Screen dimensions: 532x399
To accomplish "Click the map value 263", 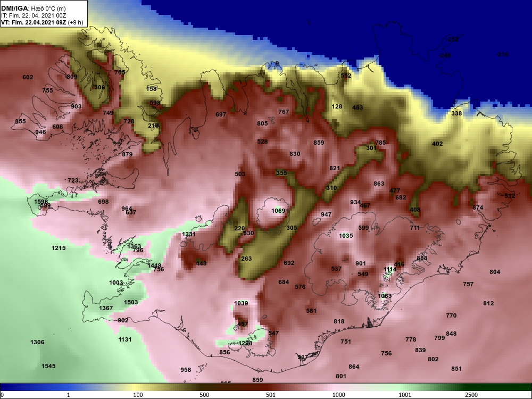I will (x=246, y=259).
